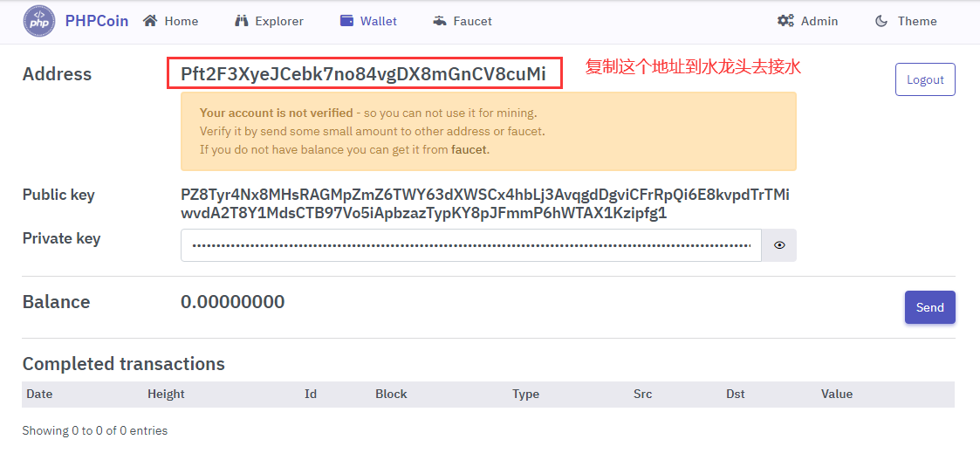Sort transactions by Value column

(x=836, y=394)
